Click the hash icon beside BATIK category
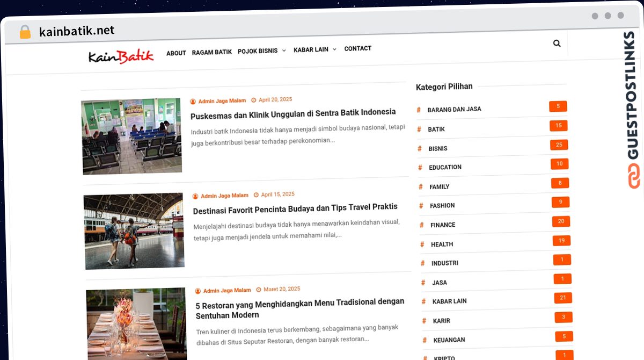Viewport: 644px width, 360px height. point(419,129)
